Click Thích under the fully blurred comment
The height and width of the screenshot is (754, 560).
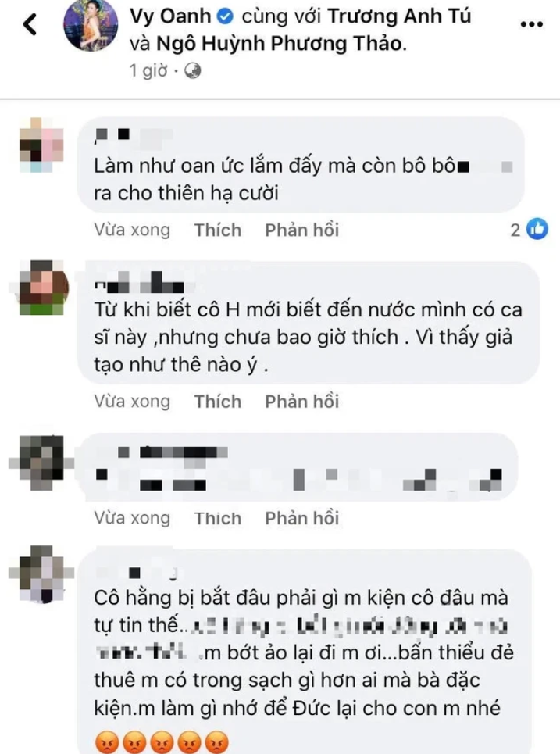pos(218,518)
